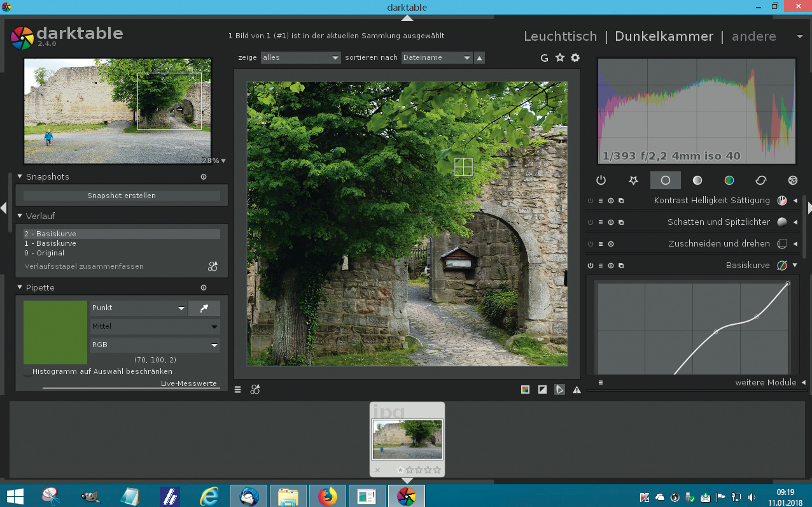This screenshot has width=812, height=507.
Task: Check Histogramm auf Auswahl beschränken
Action: pyautogui.click(x=28, y=372)
